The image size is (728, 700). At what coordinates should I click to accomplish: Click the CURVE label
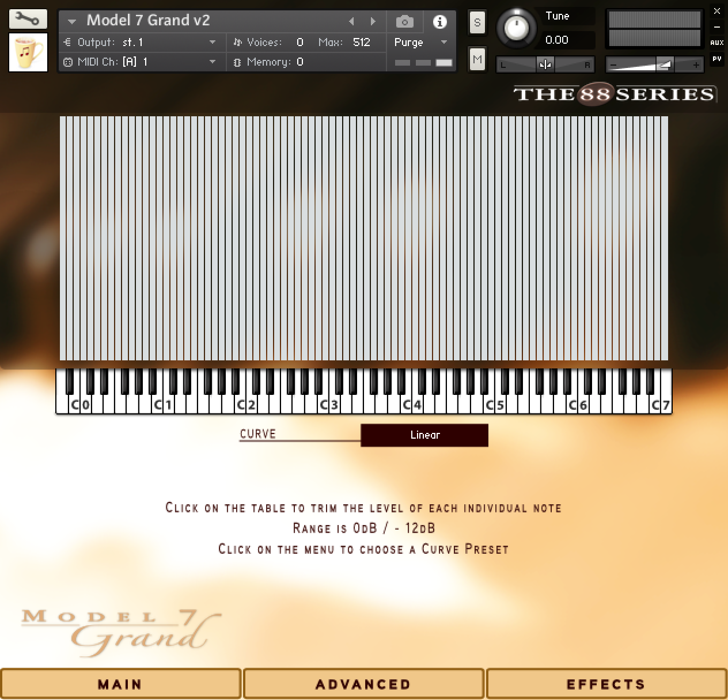pos(258,433)
